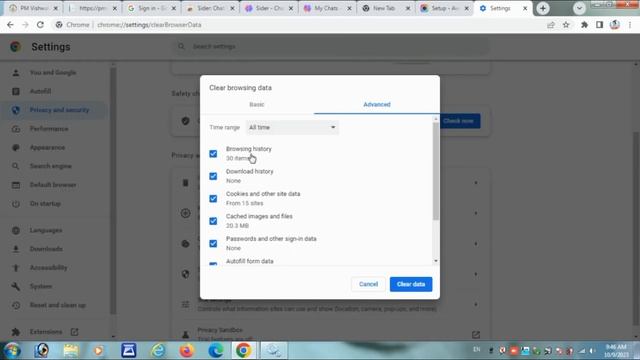Image resolution: width=640 pixels, height=360 pixels.
Task: Open Firefox from the taskbar
Action: [x=187, y=350]
